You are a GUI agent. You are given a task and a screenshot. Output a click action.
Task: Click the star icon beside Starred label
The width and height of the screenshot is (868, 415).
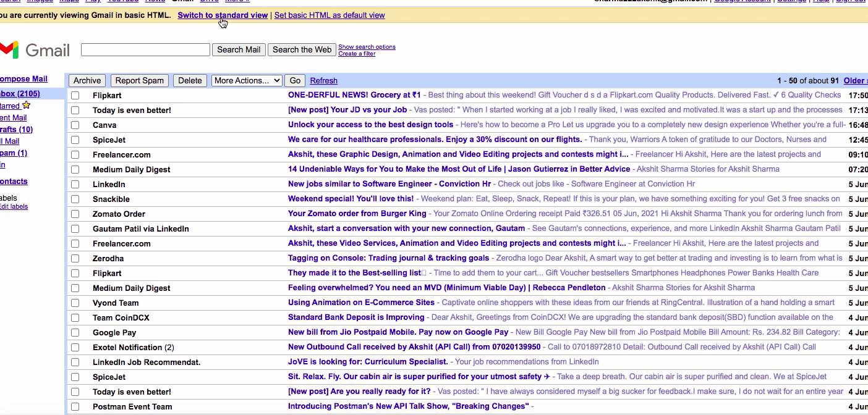[26, 105]
